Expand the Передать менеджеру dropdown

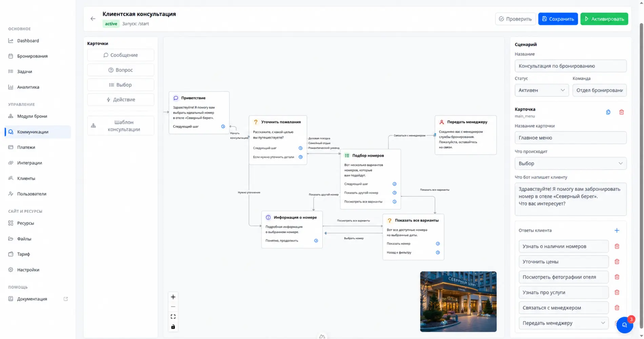563,323
